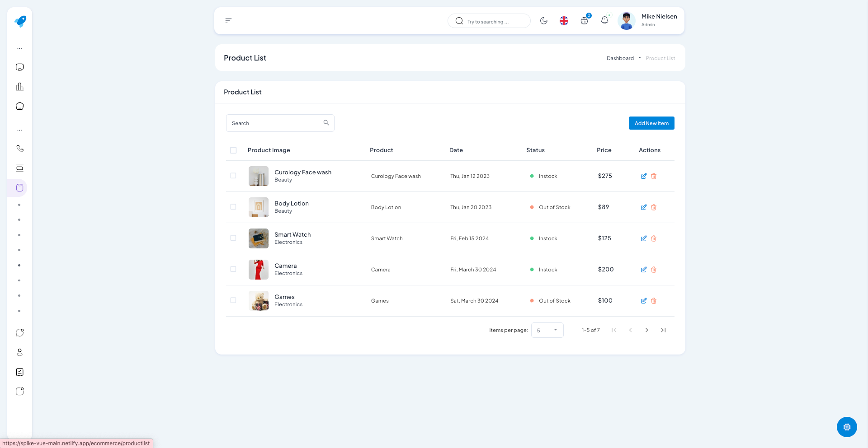Image resolution: width=868 pixels, height=448 pixels.
Task: Toggle sidebar with hamburger menu icon
Action: (228, 20)
